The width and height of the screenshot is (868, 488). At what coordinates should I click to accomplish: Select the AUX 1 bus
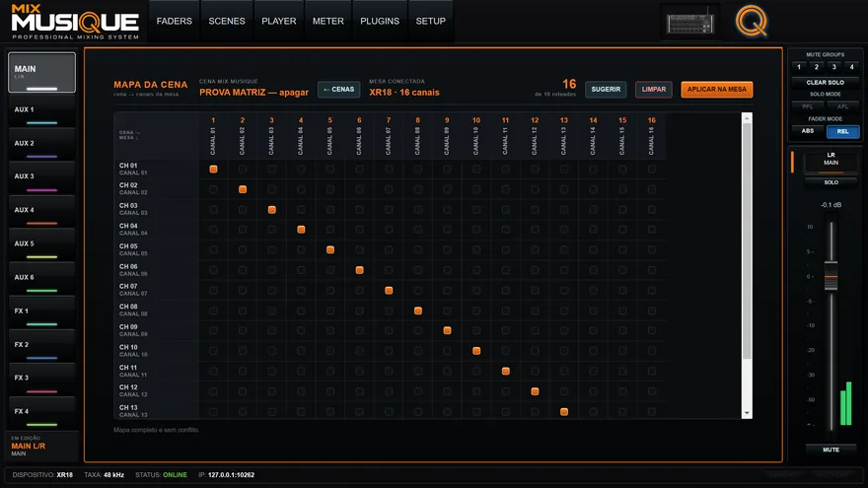41,110
